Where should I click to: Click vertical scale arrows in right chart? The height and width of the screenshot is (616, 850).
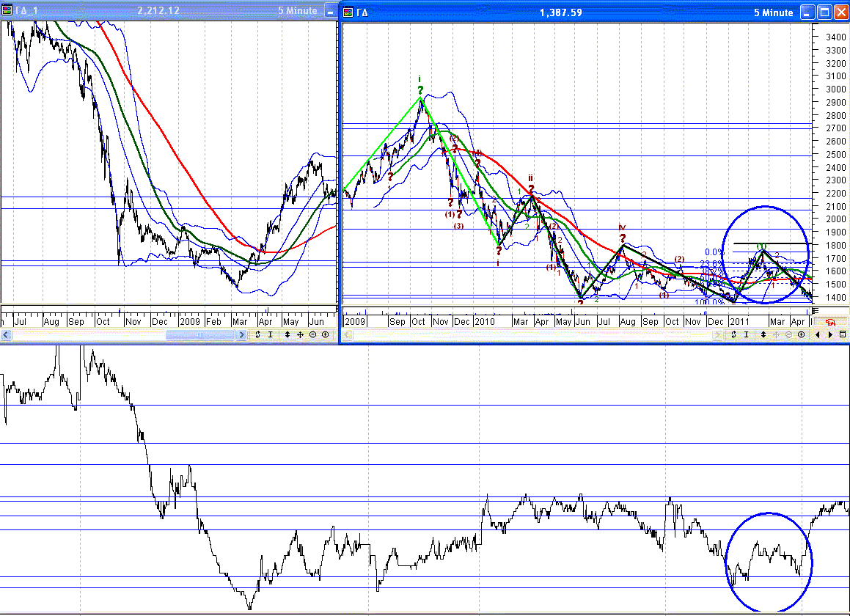(763, 334)
